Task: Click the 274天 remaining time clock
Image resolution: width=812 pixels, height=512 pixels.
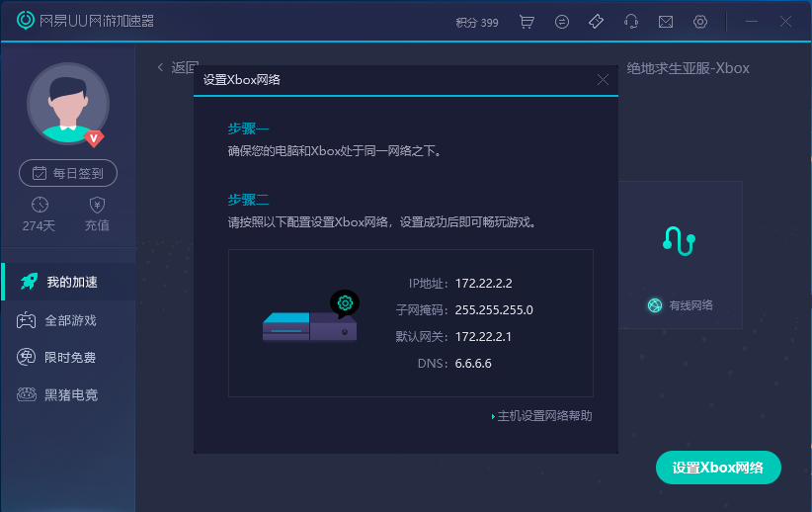Action: coord(40,205)
